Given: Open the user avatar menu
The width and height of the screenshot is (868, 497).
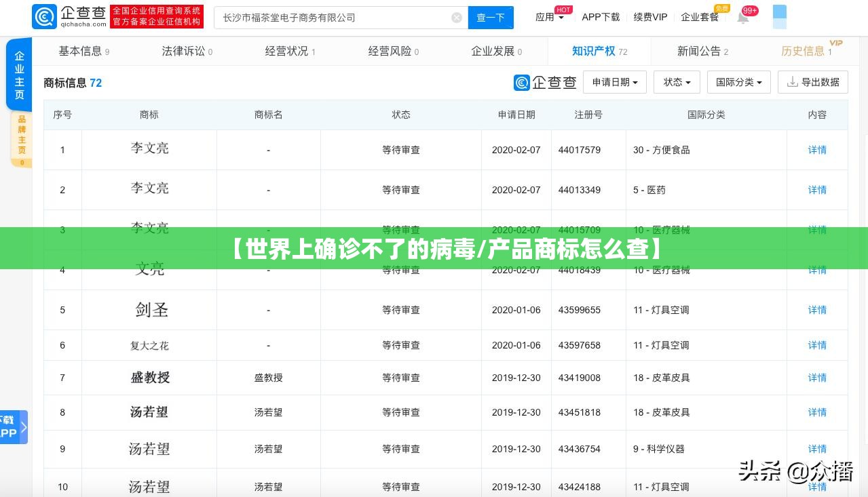Looking at the screenshot, I should click(x=780, y=17).
